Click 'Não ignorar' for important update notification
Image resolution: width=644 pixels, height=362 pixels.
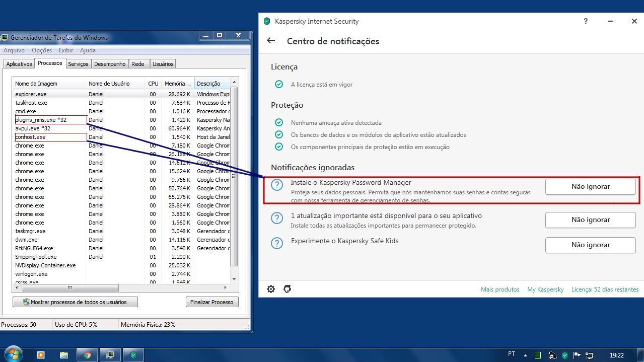tap(591, 220)
